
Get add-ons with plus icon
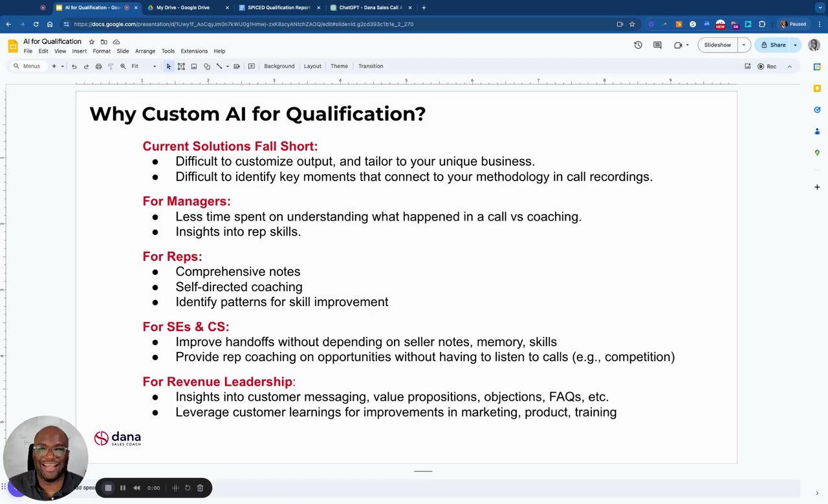tap(817, 187)
